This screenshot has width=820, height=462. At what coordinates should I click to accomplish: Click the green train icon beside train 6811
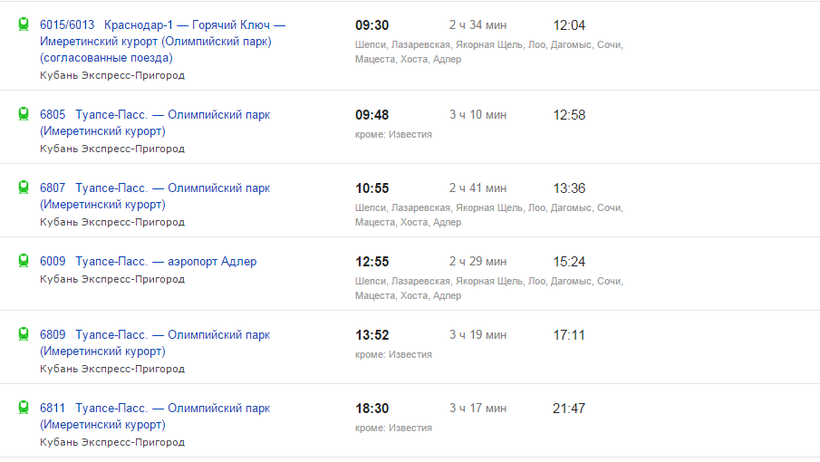(x=24, y=408)
